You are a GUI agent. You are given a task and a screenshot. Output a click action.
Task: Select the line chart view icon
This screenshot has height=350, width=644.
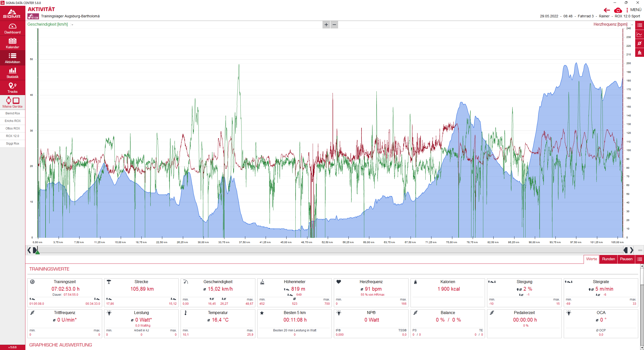tap(639, 34)
